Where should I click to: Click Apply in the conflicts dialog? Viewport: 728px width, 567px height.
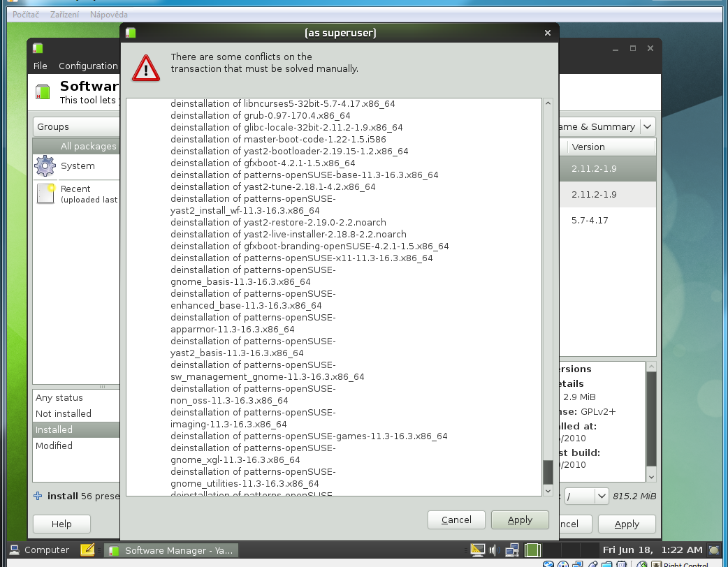[520, 520]
